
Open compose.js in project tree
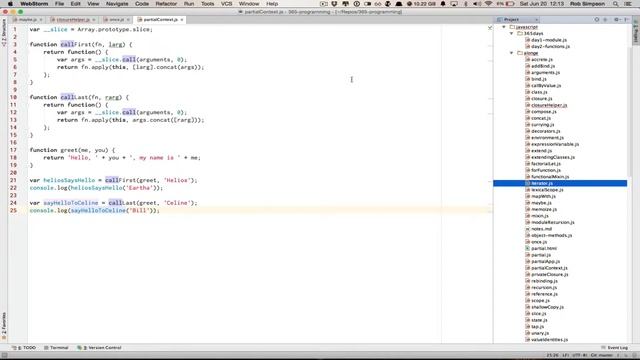544,112
